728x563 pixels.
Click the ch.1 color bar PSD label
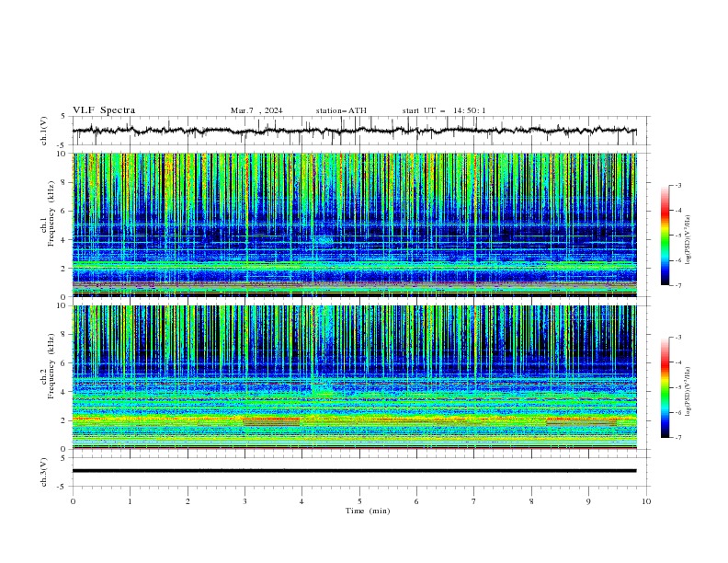pos(688,240)
